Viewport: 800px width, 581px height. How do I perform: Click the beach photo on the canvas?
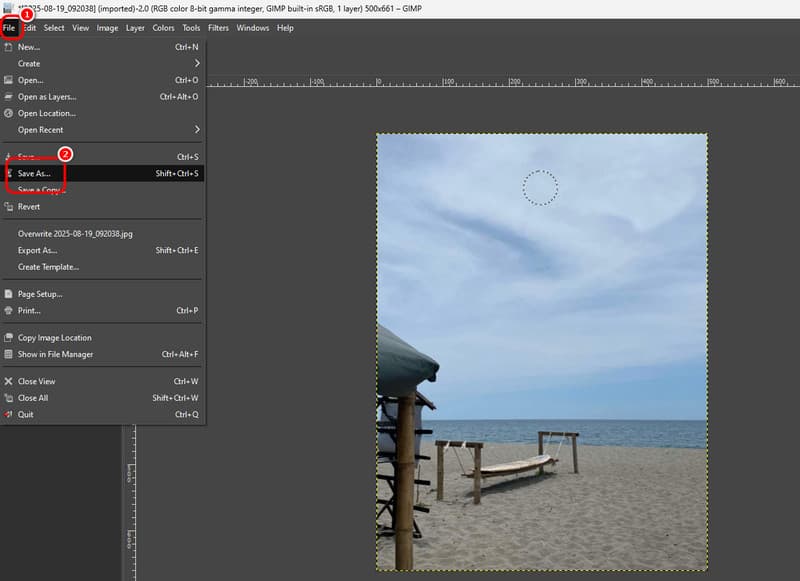[541, 350]
